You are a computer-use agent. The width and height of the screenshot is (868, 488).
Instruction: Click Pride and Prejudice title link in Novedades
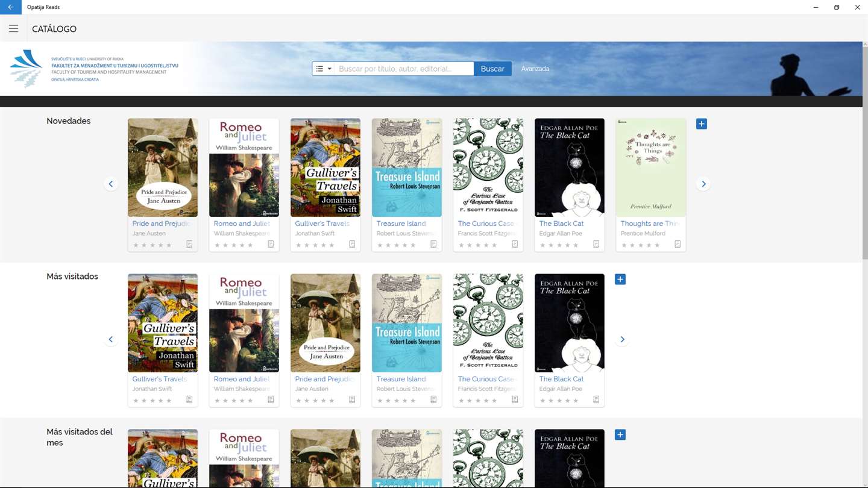coord(163,224)
